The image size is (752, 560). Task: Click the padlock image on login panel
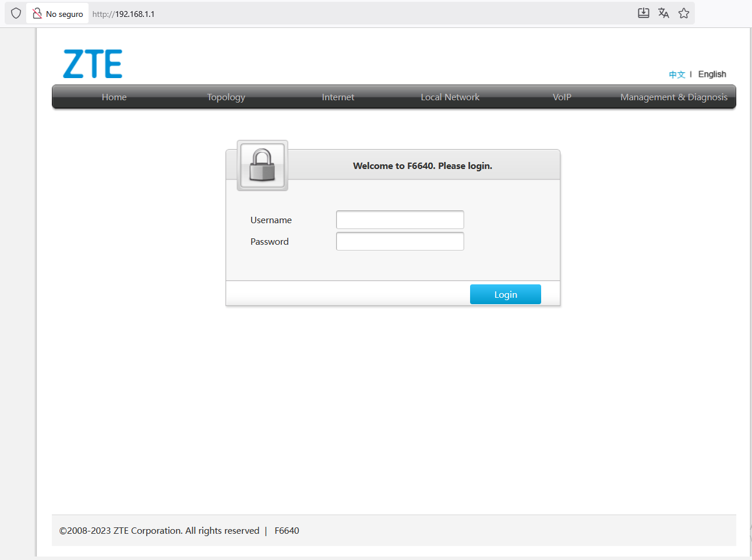pyautogui.click(x=262, y=165)
